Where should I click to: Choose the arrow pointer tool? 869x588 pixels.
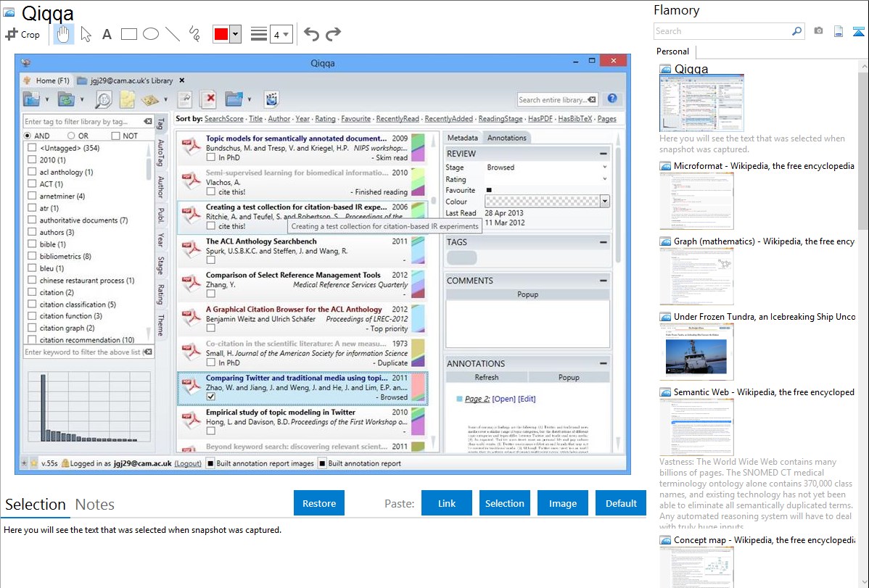[86, 34]
